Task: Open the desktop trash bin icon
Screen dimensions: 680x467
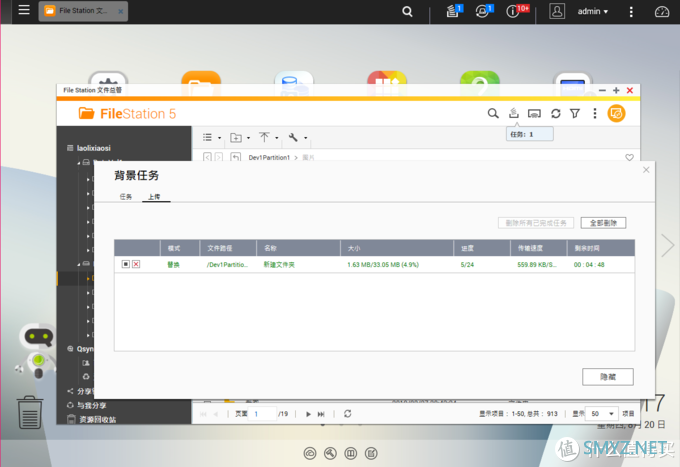Action: (x=30, y=412)
